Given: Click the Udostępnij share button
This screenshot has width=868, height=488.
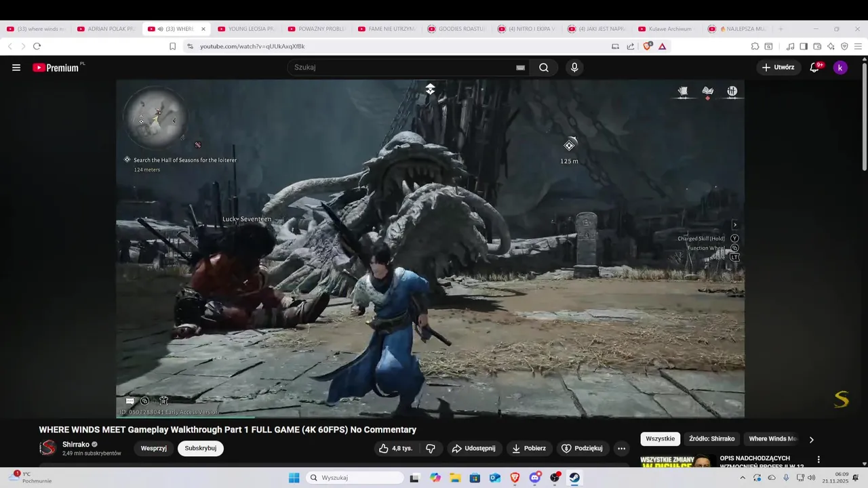Looking at the screenshot, I should 474,449.
